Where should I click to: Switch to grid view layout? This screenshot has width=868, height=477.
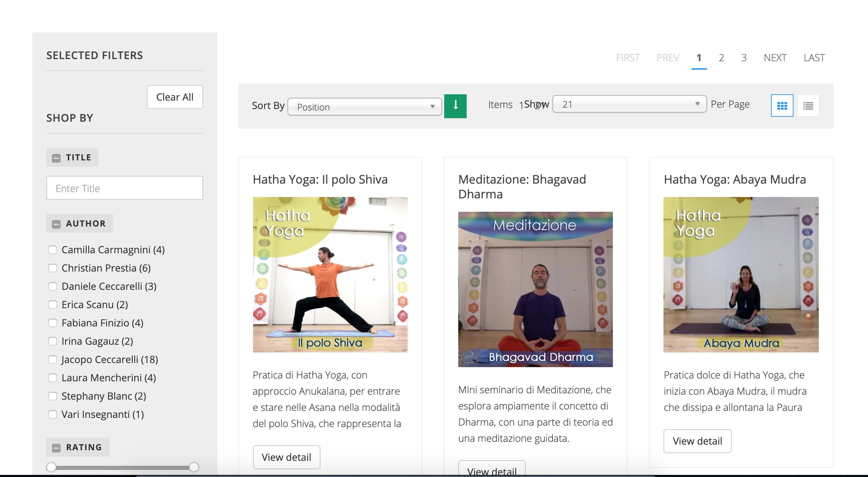coord(782,106)
